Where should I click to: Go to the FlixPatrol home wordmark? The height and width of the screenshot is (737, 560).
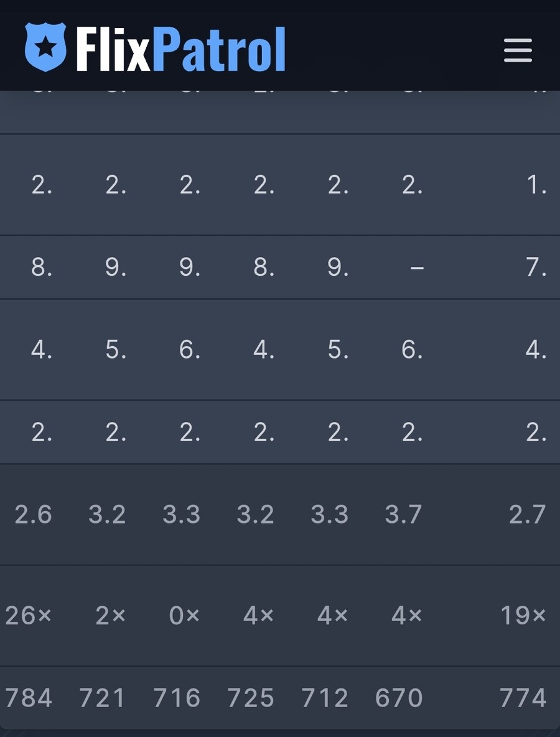click(x=181, y=49)
